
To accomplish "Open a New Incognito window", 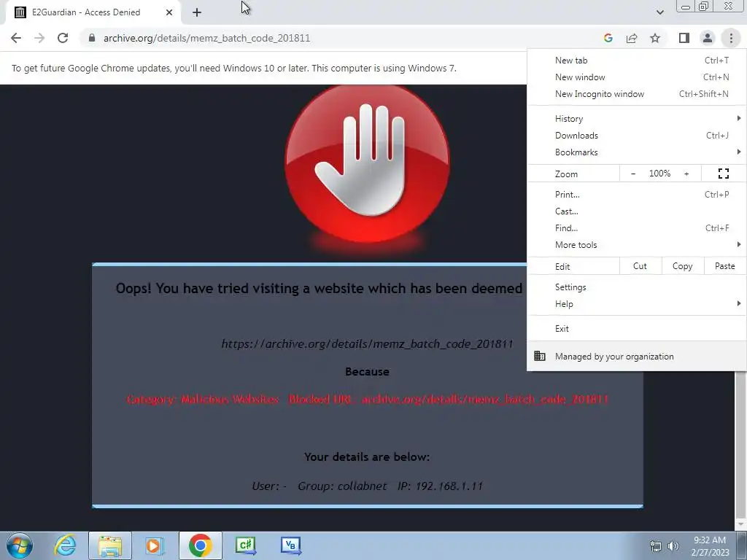I will [636, 94].
